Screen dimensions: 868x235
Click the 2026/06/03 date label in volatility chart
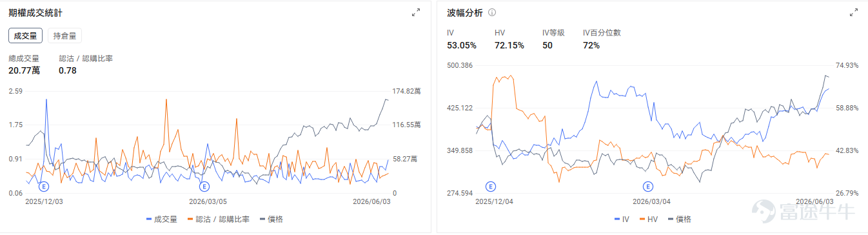tap(814, 201)
